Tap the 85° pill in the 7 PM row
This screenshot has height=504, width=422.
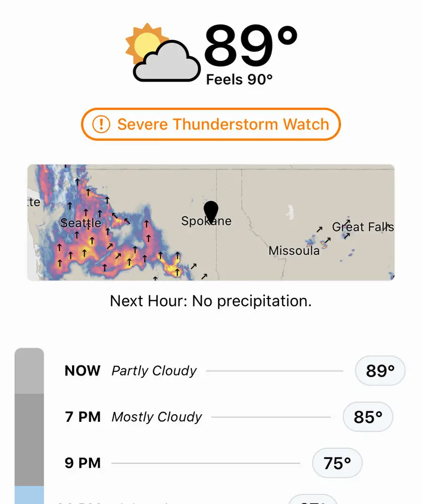pyautogui.click(x=368, y=417)
